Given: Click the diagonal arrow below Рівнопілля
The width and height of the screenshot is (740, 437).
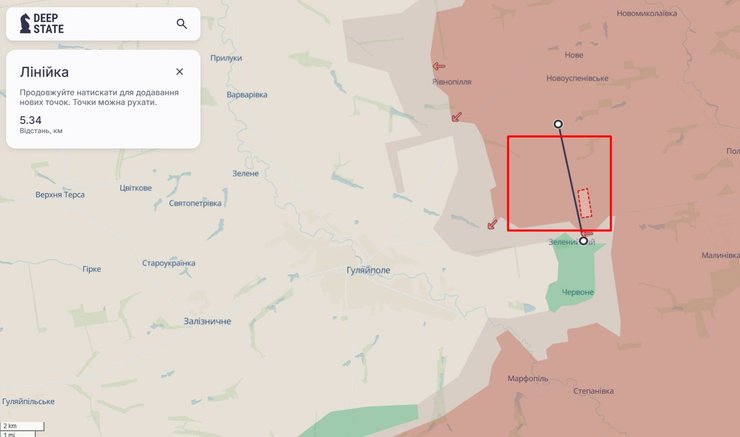Looking at the screenshot, I should click(x=456, y=117).
